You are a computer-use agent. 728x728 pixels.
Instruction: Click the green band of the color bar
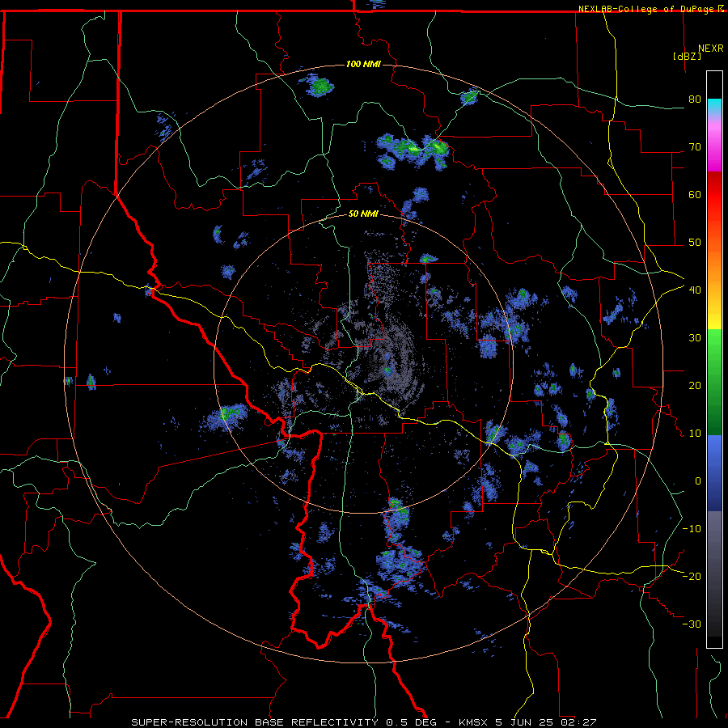click(714, 382)
